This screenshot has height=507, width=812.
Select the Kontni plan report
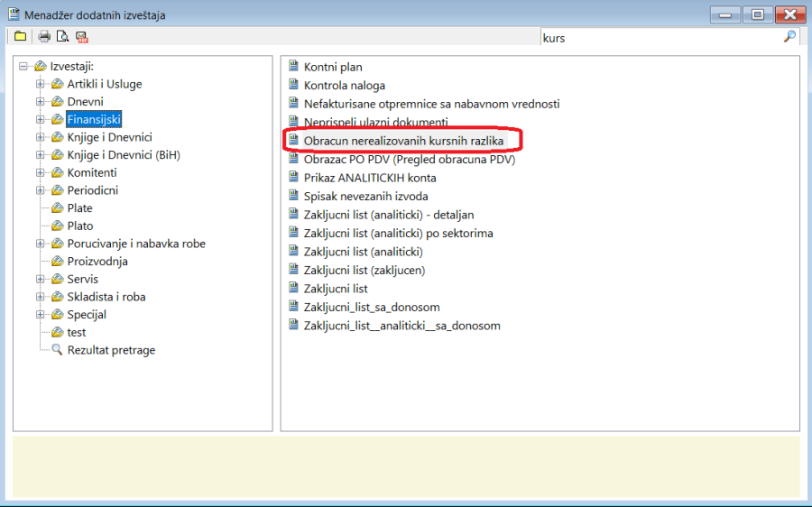333,67
